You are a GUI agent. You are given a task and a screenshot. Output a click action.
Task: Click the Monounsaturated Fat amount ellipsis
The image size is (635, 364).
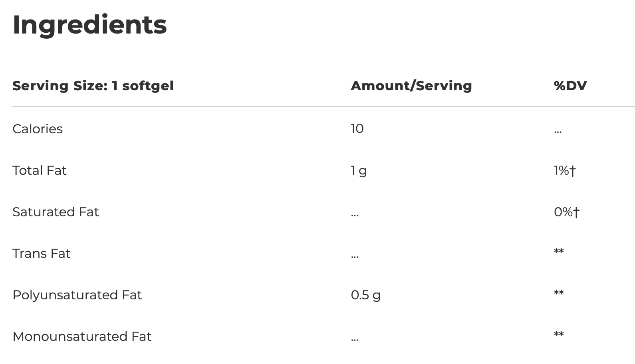coord(355,340)
